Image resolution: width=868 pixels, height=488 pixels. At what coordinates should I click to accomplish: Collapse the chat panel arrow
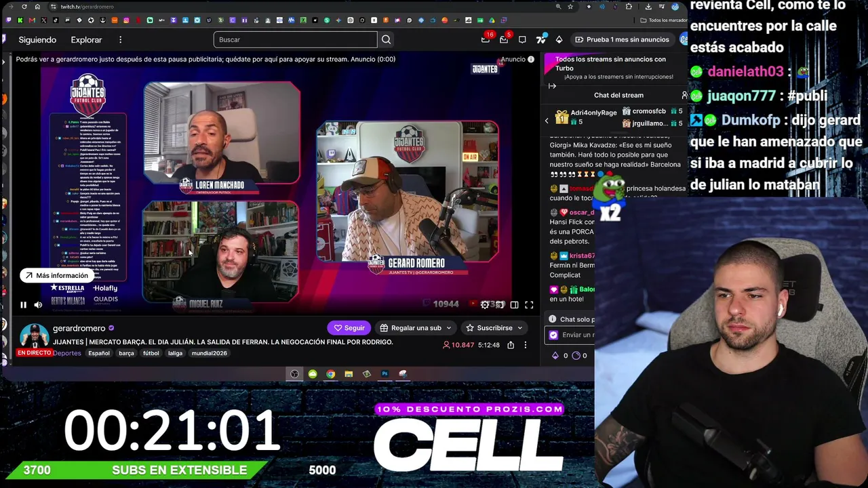(552, 86)
